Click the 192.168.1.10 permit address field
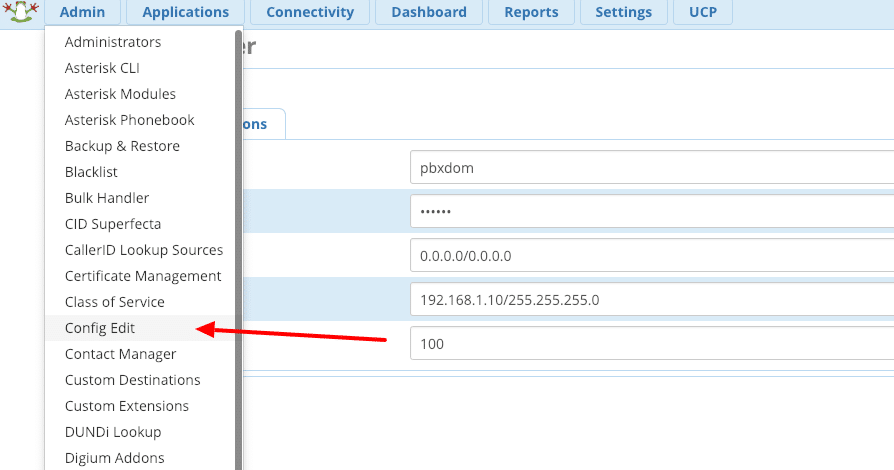The height and width of the screenshot is (470, 894). pyautogui.click(x=650, y=300)
